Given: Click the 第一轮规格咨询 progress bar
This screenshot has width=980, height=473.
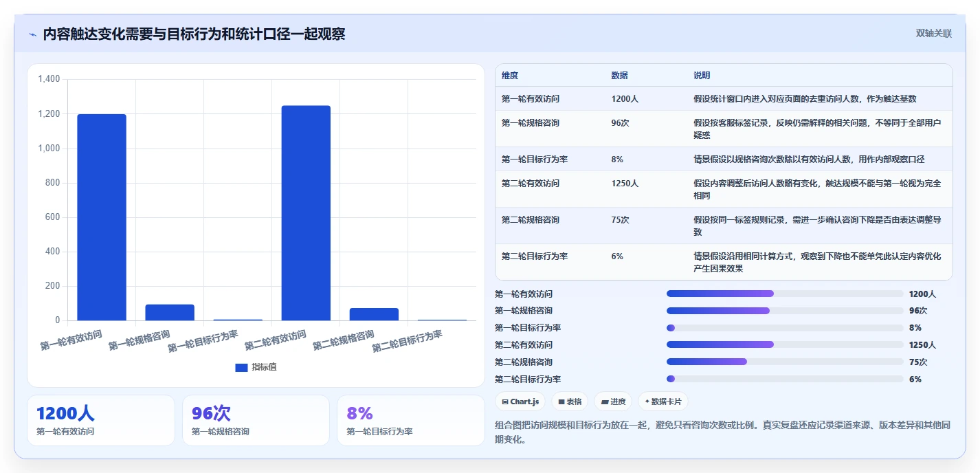Looking at the screenshot, I should (785, 311).
